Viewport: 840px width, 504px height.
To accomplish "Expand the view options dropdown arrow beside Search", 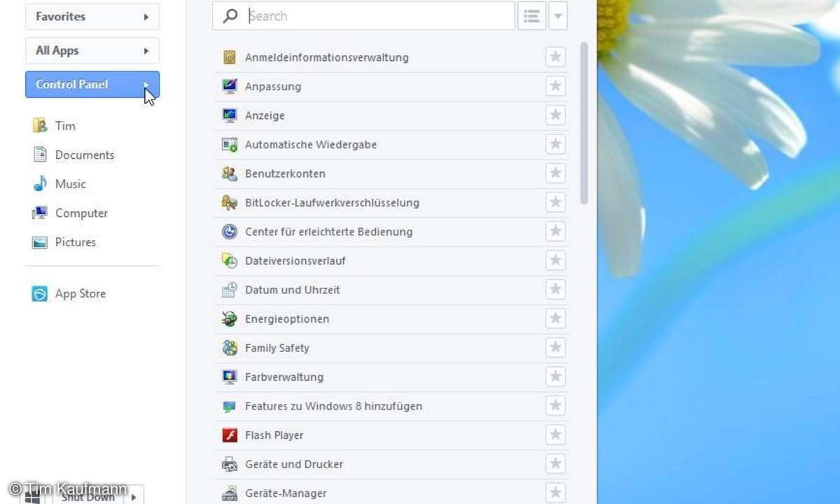I will pyautogui.click(x=558, y=16).
